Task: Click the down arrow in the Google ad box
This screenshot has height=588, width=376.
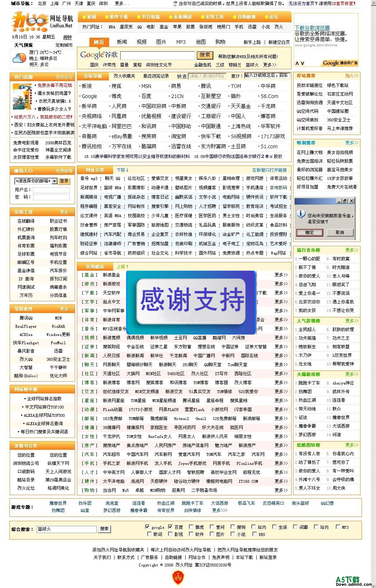Action: (x=303, y=63)
